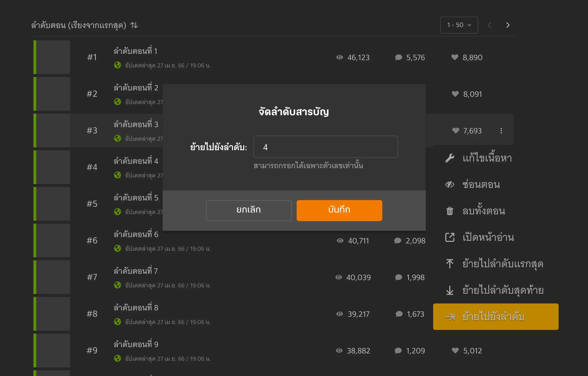Select highlighted ย้ายไปยังลำดับ menu item
Screen dimensions: 588x376
tap(496, 317)
